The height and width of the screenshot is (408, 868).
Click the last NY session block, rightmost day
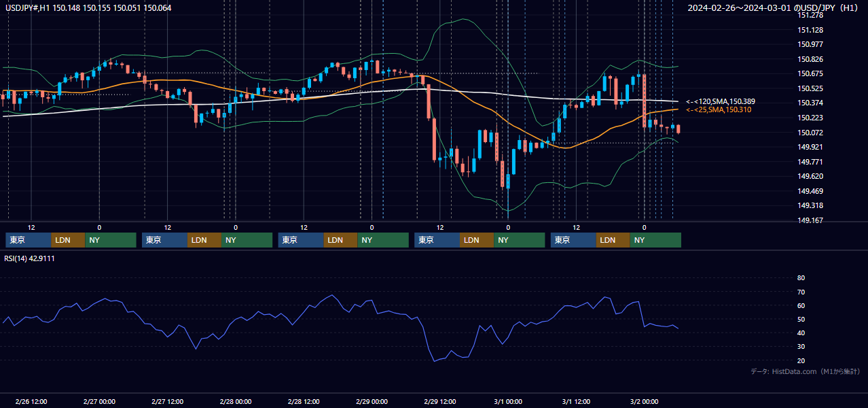[x=655, y=240]
